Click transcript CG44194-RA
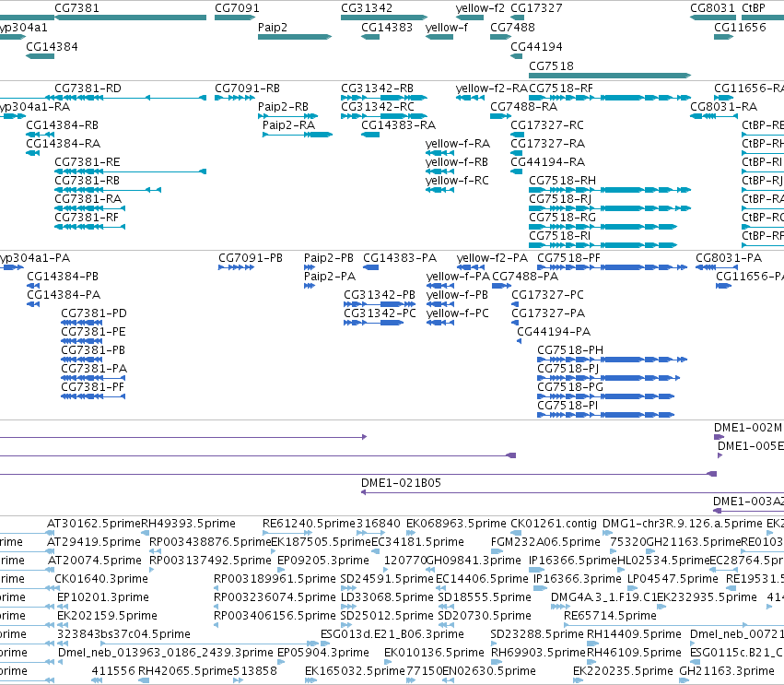 pos(547,162)
